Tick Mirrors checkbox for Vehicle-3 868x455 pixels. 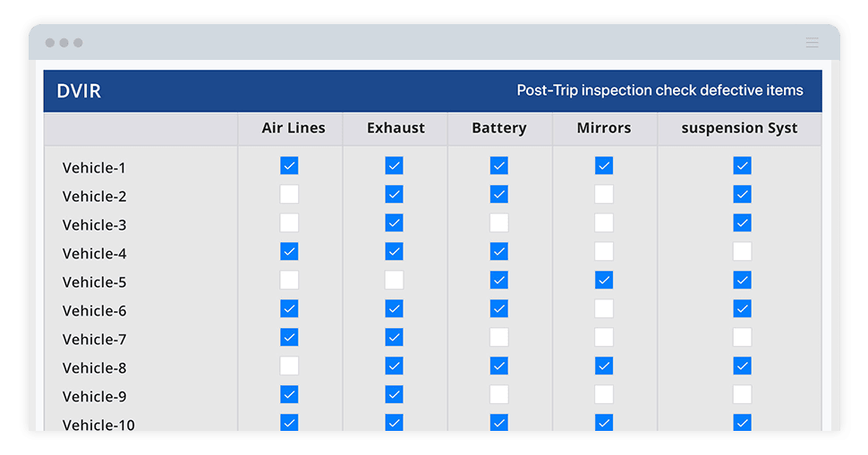[604, 223]
